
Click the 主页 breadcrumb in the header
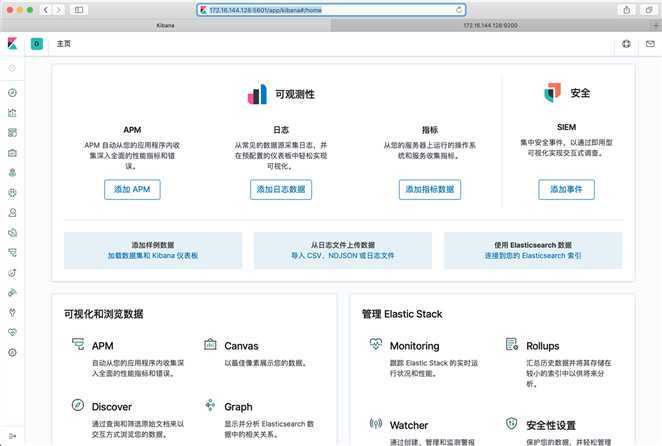pos(64,44)
